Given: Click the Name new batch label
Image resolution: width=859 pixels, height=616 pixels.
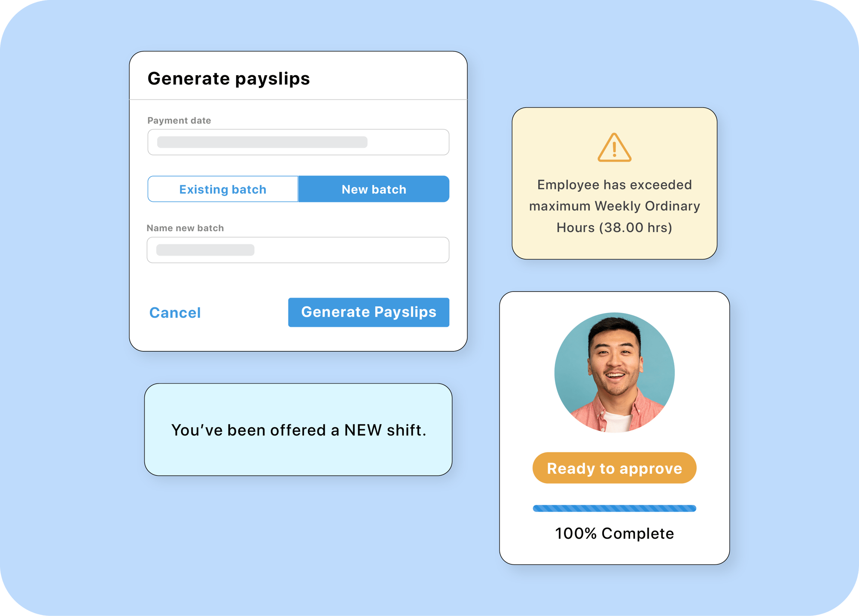Looking at the screenshot, I should tap(185, 228).
